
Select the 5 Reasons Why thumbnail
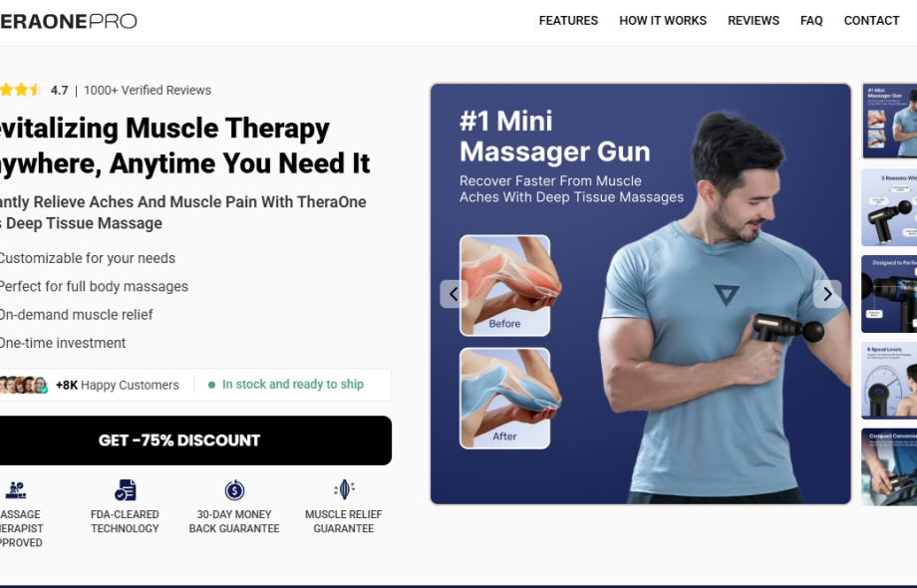click(889, 207)
